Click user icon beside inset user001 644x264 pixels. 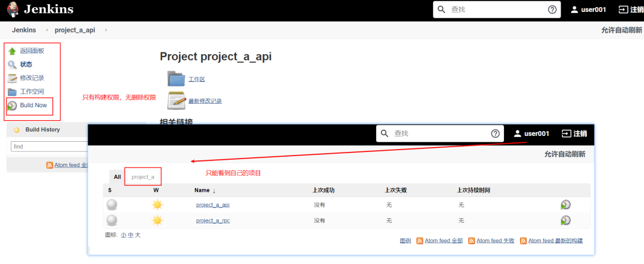click(x=518, y=133)
